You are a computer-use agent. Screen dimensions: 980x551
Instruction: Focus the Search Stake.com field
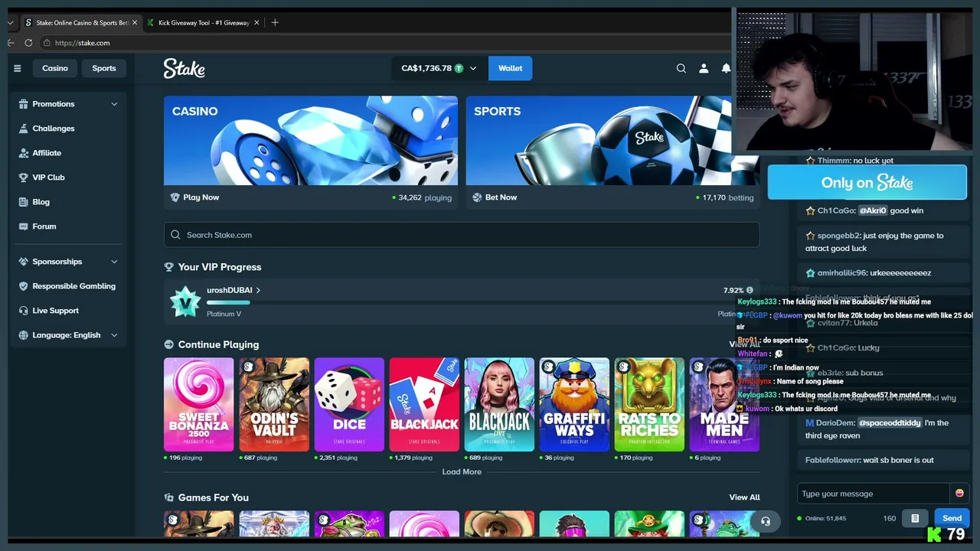(x=462, y=235)
